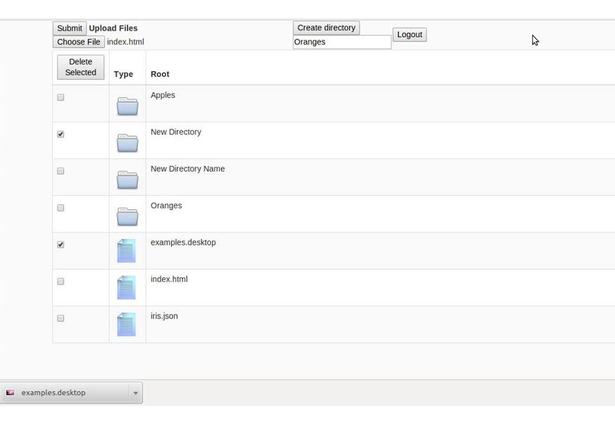Click the Logout button
The height and width of the screenshot is (424, 615).
click(x=409, y=35)
